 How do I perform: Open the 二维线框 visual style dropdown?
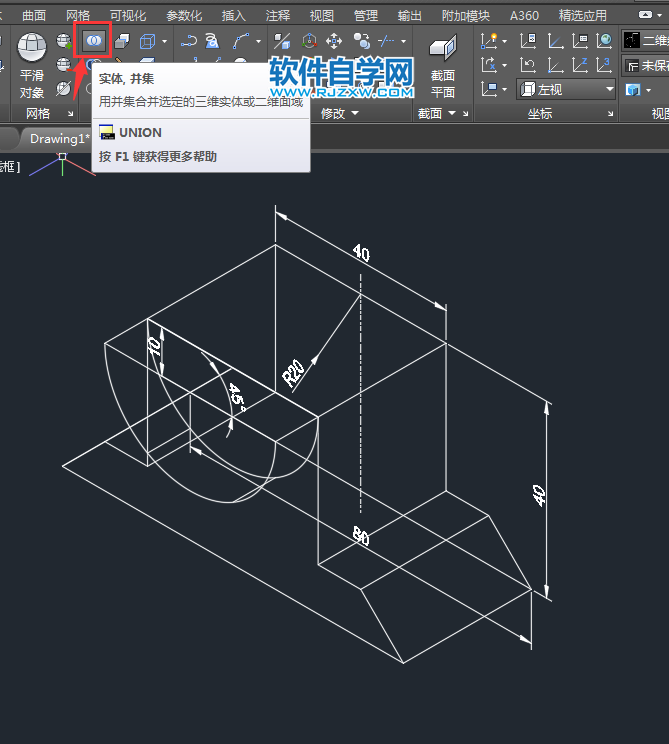(645, 41)
